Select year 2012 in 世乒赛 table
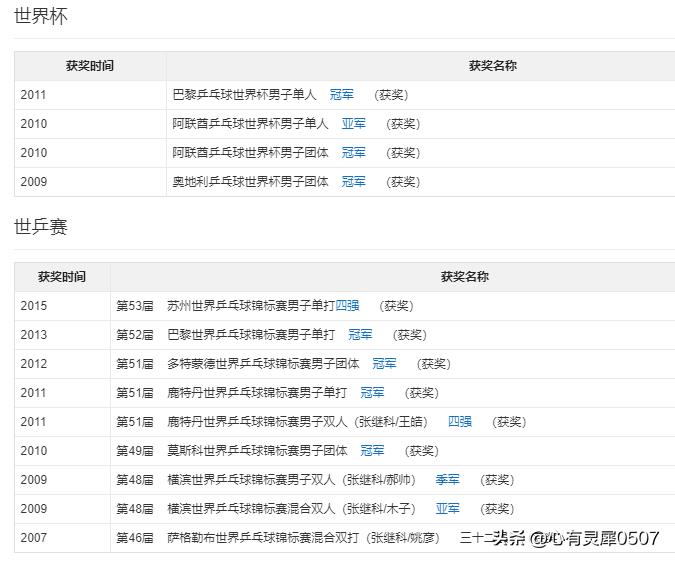Viewport: 675px width, 562px height. point(34,364)
